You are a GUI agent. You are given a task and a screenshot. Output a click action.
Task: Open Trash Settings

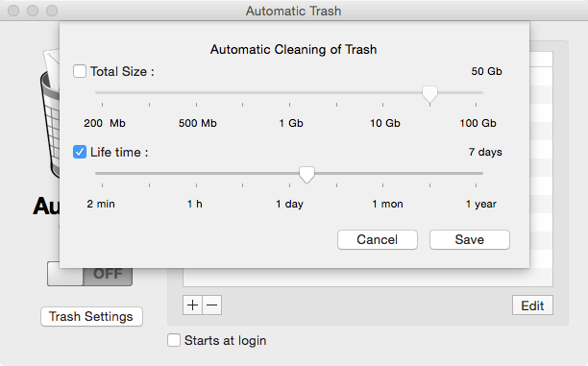pyautogui.click(x=91, y=316)
